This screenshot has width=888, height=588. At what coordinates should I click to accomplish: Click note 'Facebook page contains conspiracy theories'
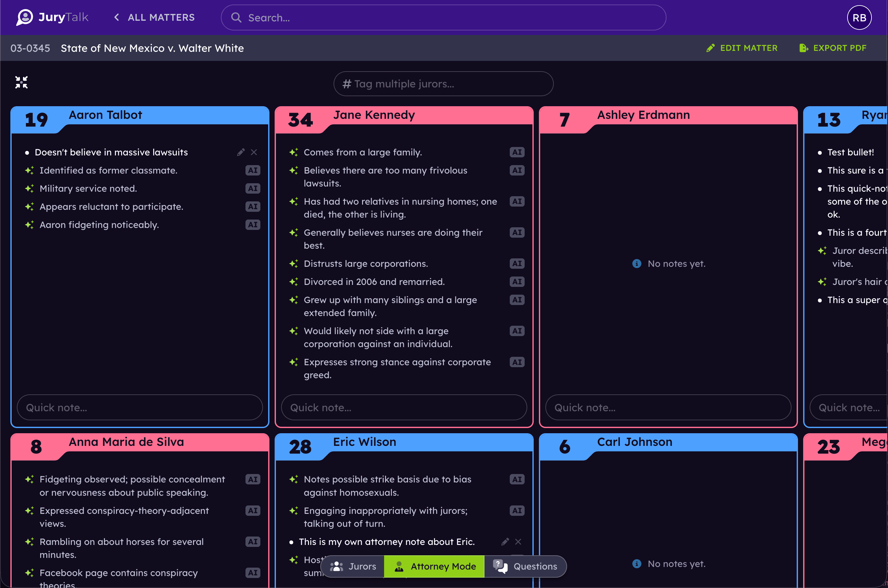click(x=119, y=578)
